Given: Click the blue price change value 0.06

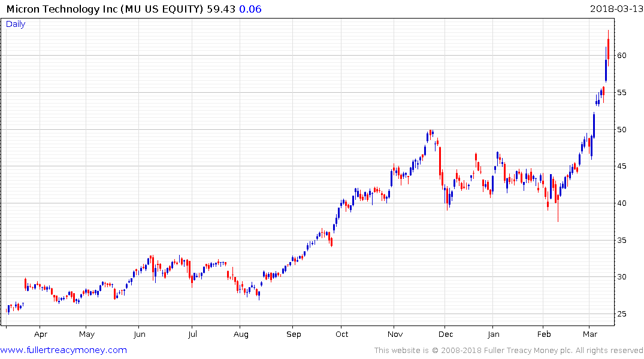Looking at the screenshot, I should click(250, 9).
